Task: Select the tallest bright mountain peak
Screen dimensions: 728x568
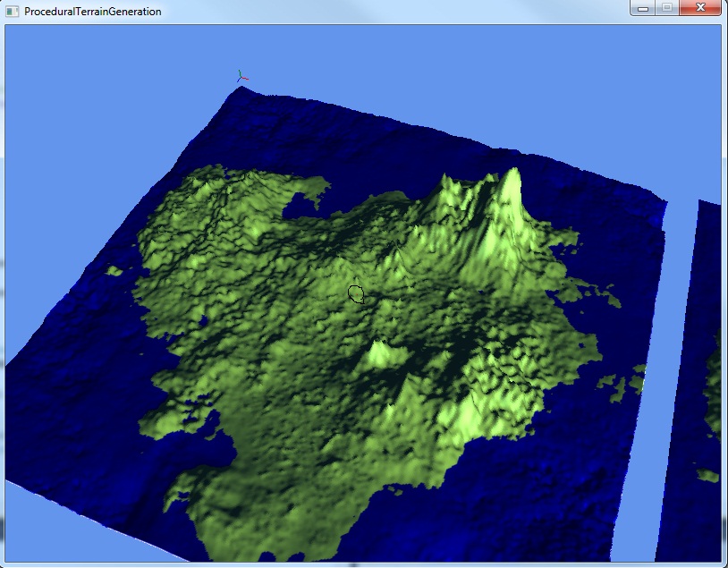Action: tap(511, 185)
